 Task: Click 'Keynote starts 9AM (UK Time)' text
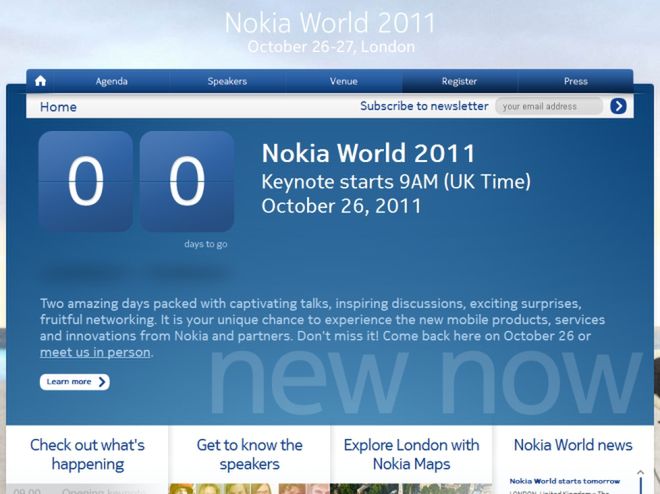tap(396, 182)
